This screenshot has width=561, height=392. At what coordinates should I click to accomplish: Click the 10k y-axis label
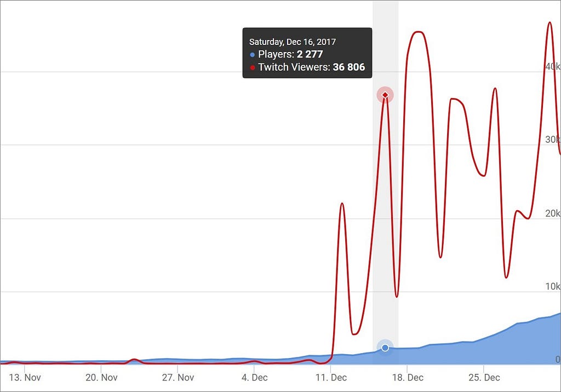tap(553, 286)
